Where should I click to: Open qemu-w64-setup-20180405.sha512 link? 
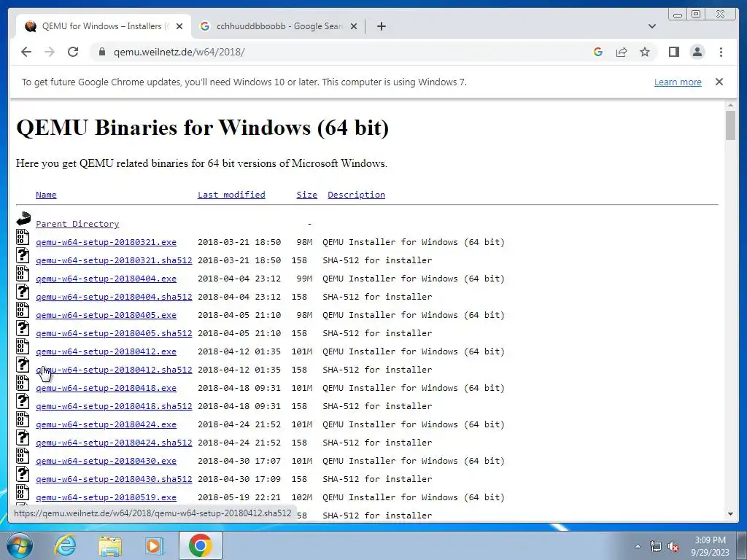[x=114, y=333]
